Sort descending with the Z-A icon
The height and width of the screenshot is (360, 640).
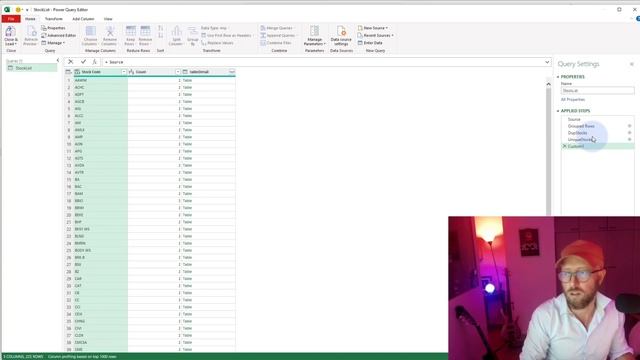[x=160, y=36]
